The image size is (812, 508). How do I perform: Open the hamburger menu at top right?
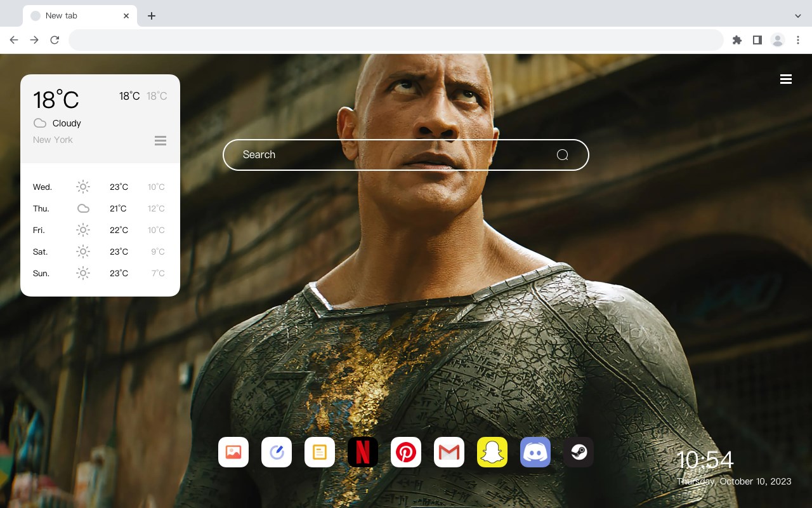click(x=786, y=79)
